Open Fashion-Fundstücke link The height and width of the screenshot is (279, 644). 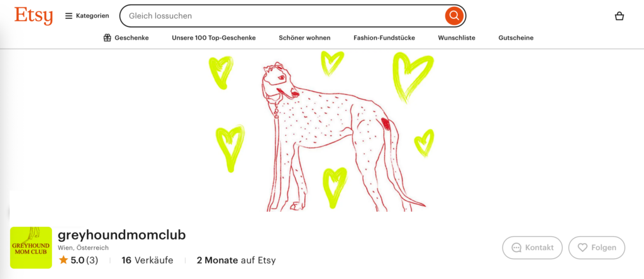point(384,38)
